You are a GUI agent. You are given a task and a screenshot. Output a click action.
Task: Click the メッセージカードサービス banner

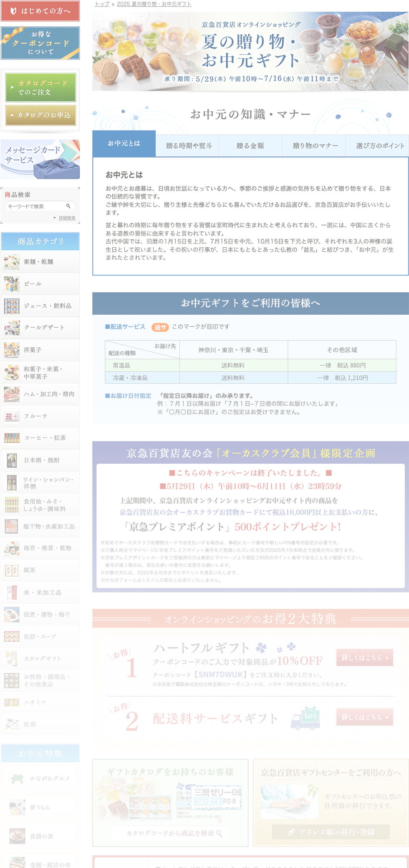point(40,159)
